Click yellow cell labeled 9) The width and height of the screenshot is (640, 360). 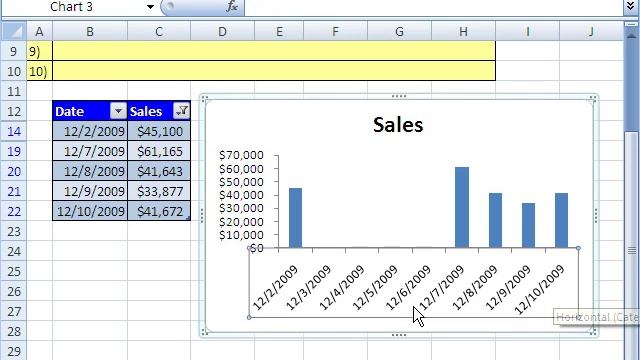click(x=40, y=51)
